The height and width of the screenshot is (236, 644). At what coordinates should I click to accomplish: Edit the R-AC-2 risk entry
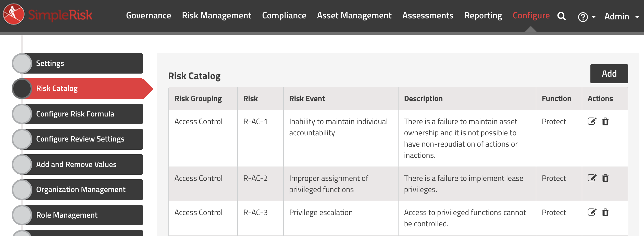coord(592,178)
